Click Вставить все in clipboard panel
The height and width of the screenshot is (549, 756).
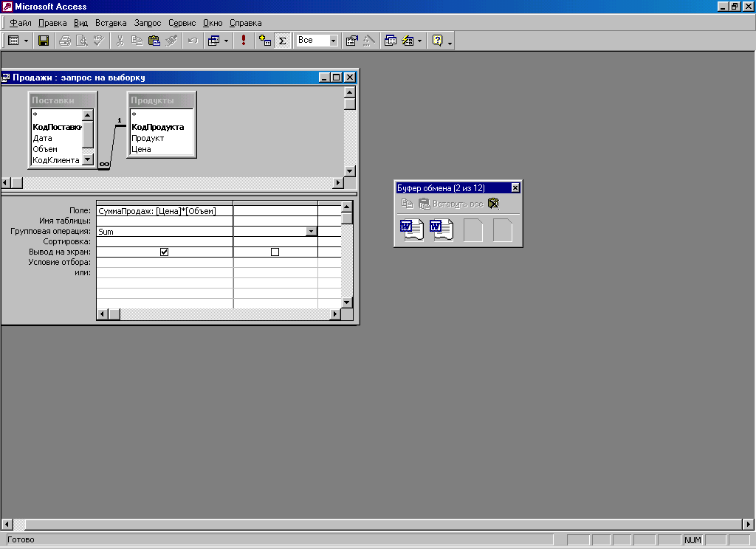[x=451, y=204]
